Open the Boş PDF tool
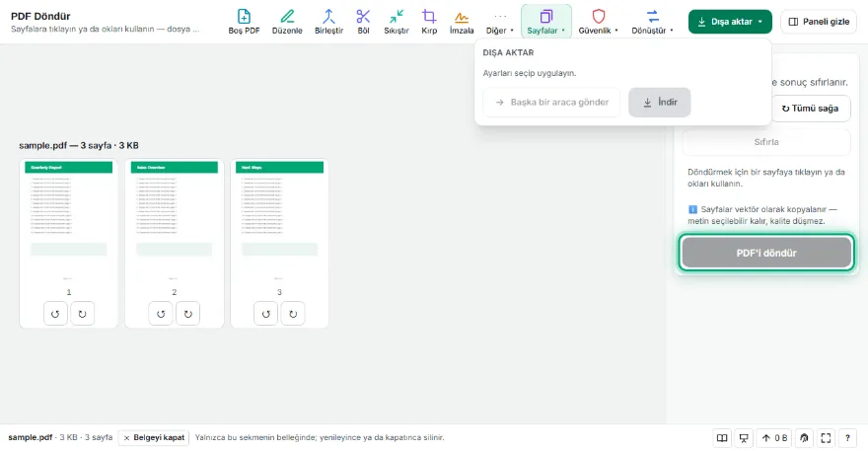 point(244,22)
